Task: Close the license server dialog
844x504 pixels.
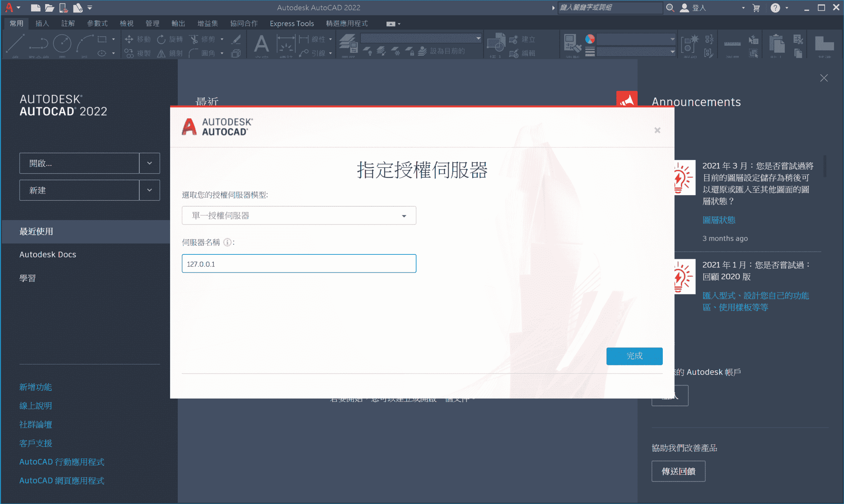Action: pyautogui.click(x=657, y=130)
